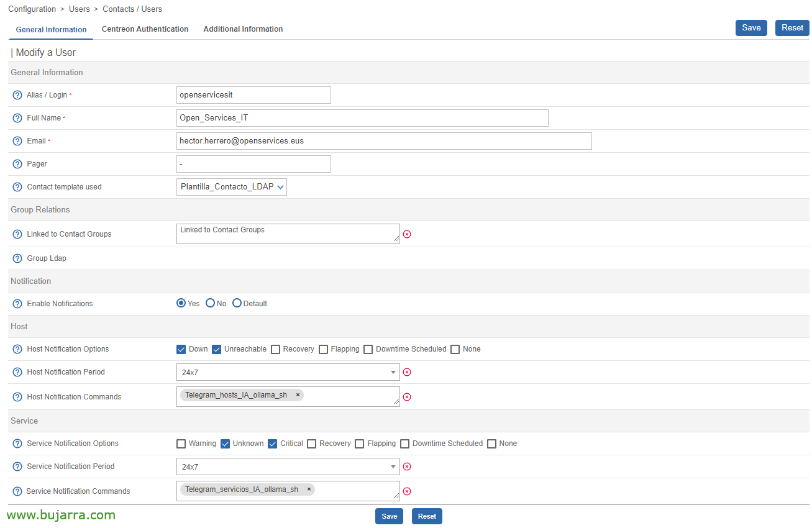The height and width of the screenshot is (528, 812).
Task: Clear the Linked to Contact Groups field
Action: [407, 234]
